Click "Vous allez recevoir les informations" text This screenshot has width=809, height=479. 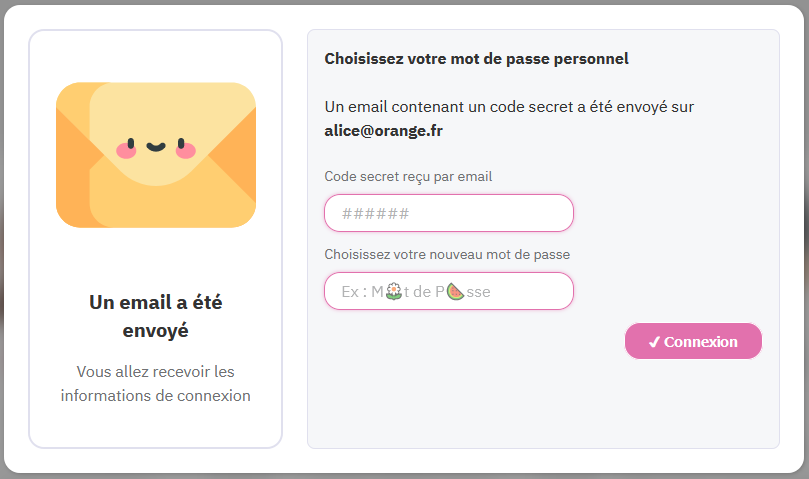tap(155, 383)
